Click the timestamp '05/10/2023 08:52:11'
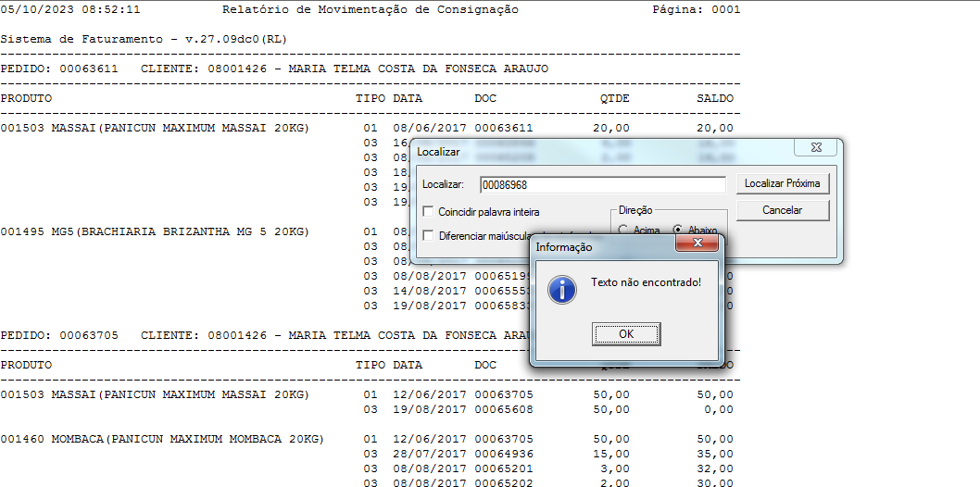 pyautogui.click(x=70, y=9)
